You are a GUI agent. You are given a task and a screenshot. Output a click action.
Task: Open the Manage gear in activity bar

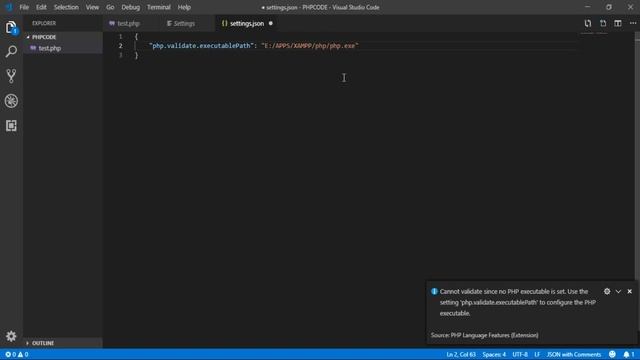pos(11,336)
